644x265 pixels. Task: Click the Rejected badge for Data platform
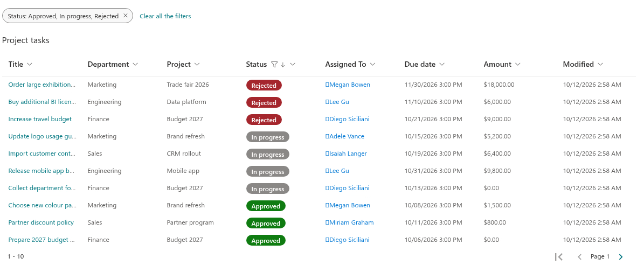point(264,102)
